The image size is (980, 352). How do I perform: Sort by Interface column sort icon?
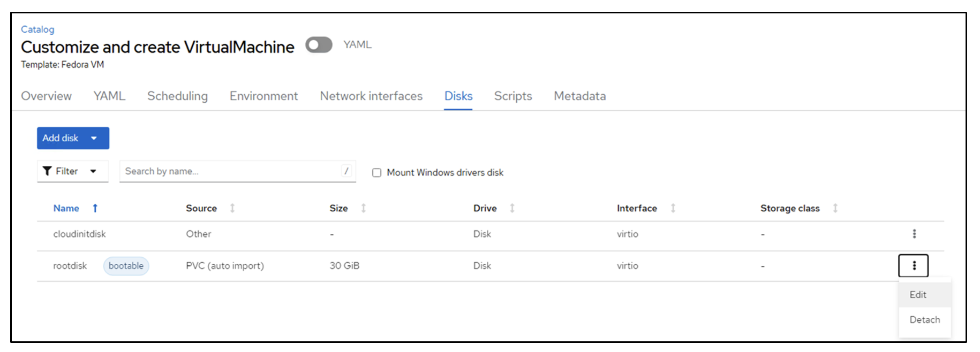pos(673,208)
